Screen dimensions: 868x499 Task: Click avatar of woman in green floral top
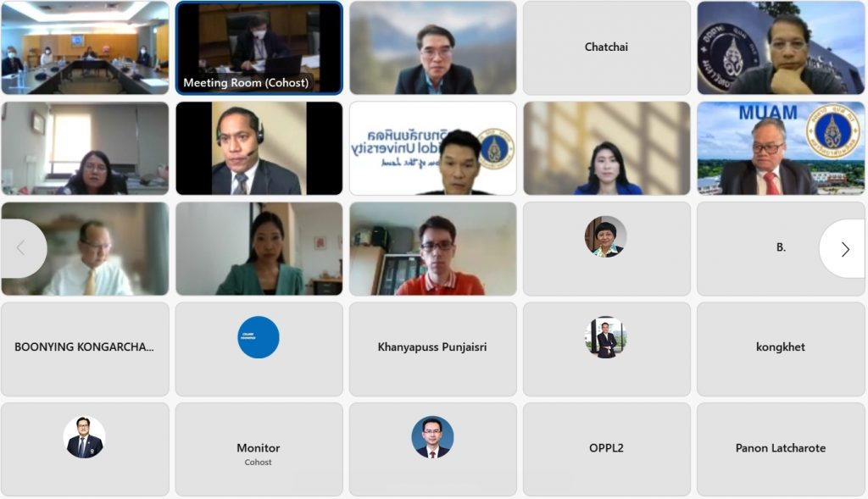606,236
